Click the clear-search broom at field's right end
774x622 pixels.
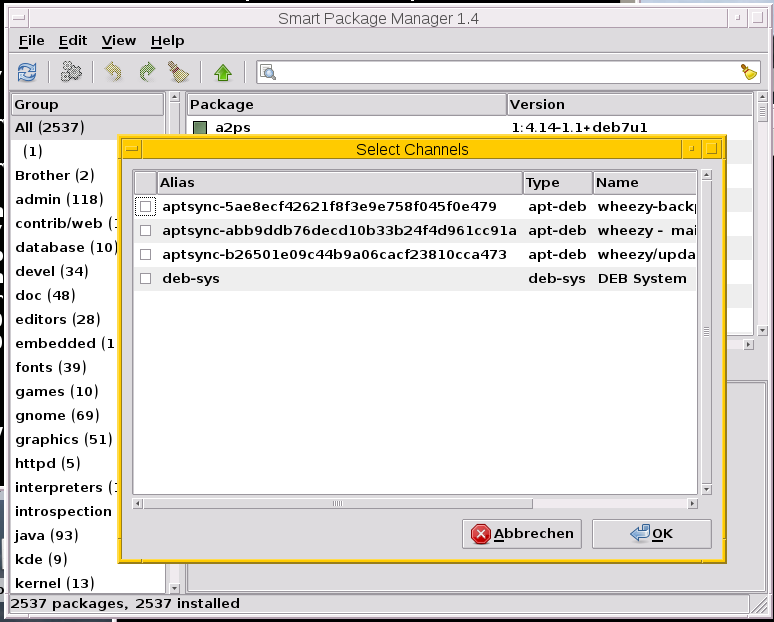coord(749,72)
